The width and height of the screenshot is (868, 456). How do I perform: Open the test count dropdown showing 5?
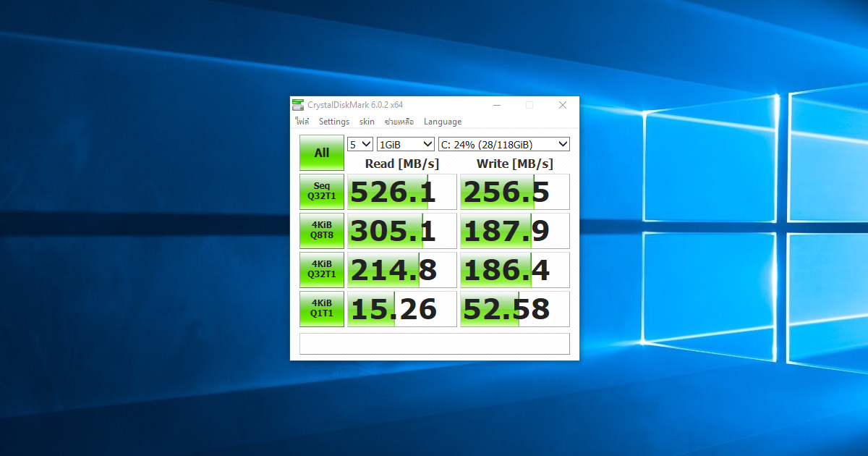click(x=360, y=144)
